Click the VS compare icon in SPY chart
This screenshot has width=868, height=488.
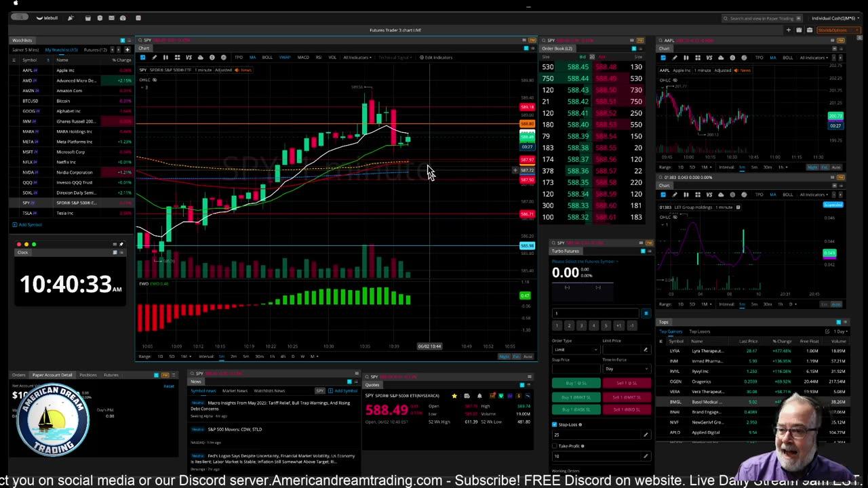pos(189,58)
